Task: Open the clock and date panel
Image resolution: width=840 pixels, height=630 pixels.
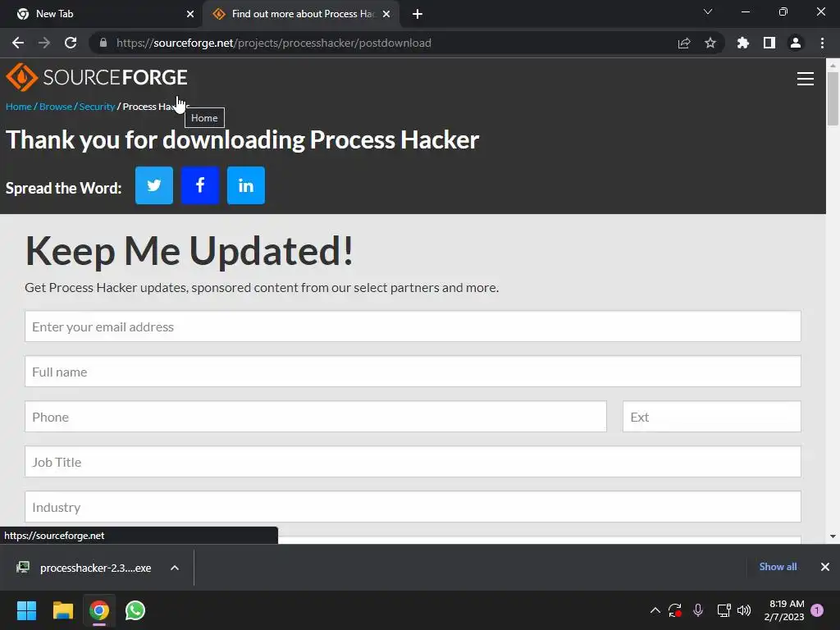Action: 784,610
